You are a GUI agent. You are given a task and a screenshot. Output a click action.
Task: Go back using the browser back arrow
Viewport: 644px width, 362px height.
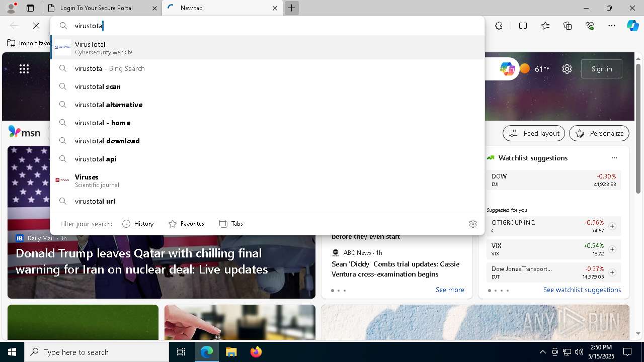click(14, 26)
